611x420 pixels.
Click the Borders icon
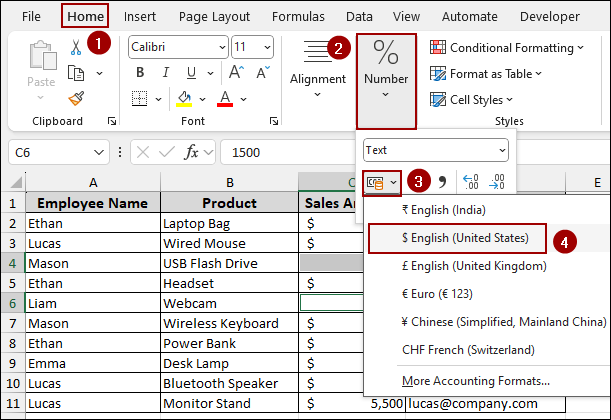pyautogui.click(x=140, y=99)
